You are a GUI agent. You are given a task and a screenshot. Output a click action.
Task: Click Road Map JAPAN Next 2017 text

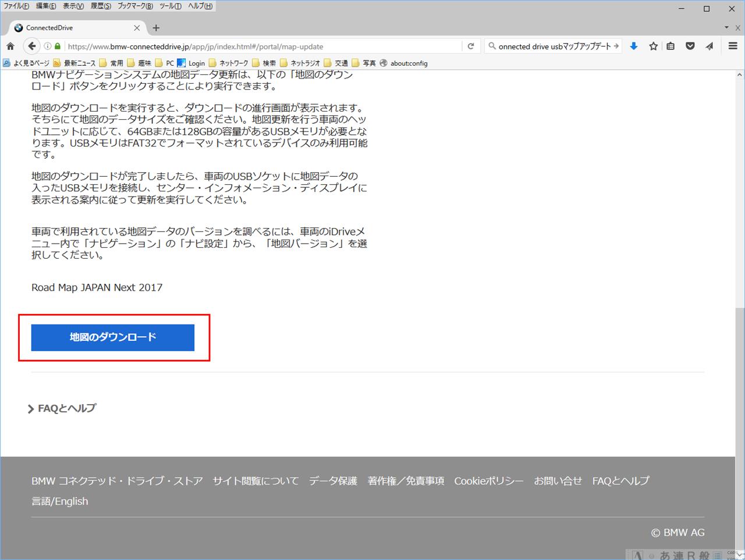tap(97, 287)
